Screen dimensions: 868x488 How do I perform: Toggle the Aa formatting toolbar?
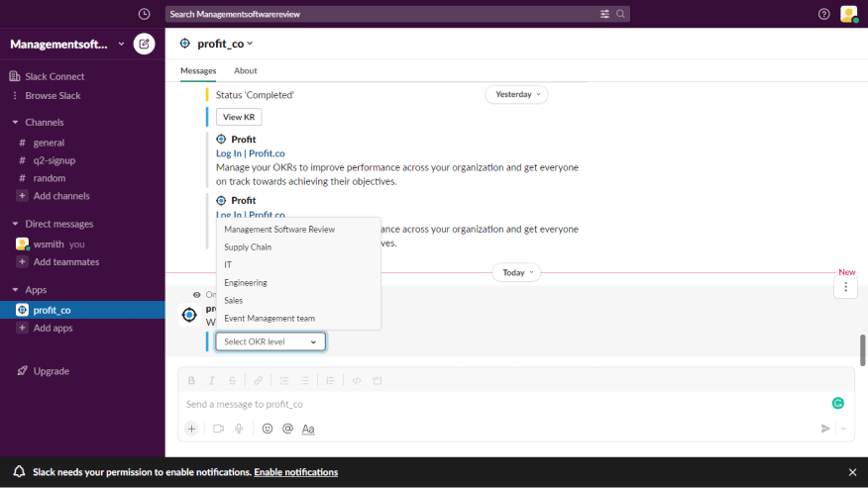click(x=308, y=429)
